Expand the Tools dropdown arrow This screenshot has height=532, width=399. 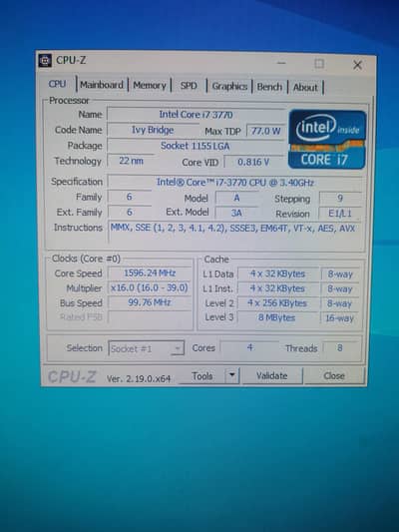[232, 375]
